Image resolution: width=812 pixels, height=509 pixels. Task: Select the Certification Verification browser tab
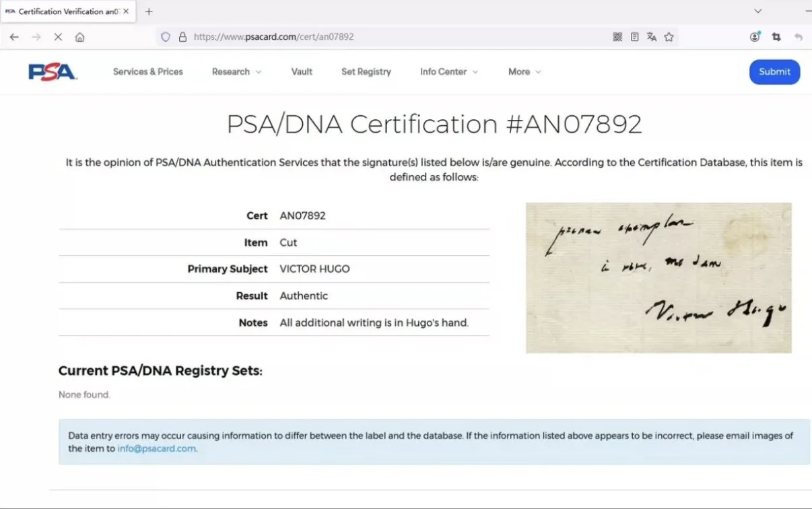pos(67,11)
